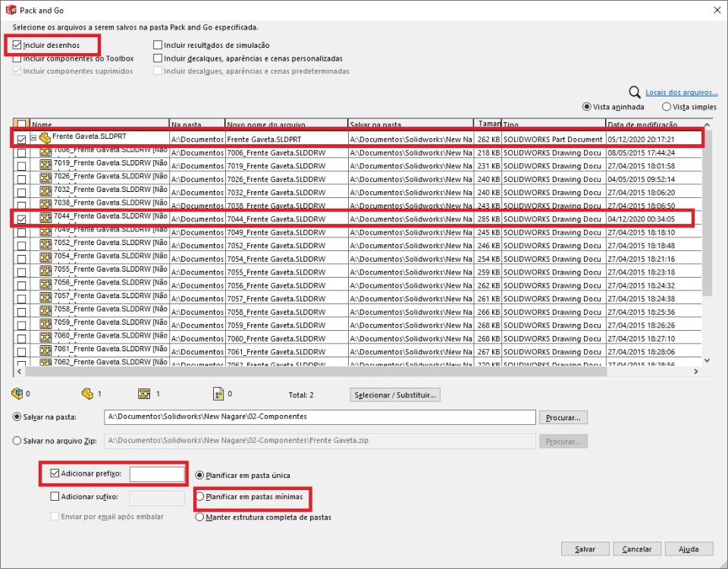Screen dimensions: 728x569
Task: Click the drawing icon of 7049_Frente Gaveta.SLDDRW
Action: tap(45, 231)
